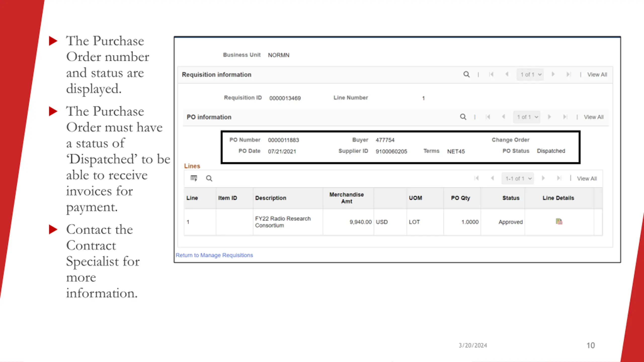Go to first PO information row
Viewport: 644px width, 362px height.
[488, 117]
